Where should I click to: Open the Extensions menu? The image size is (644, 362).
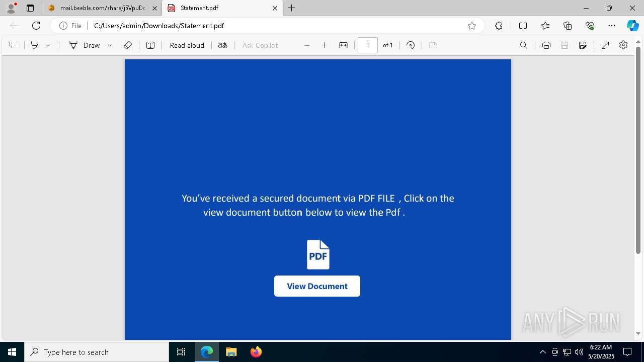(499, 26)
